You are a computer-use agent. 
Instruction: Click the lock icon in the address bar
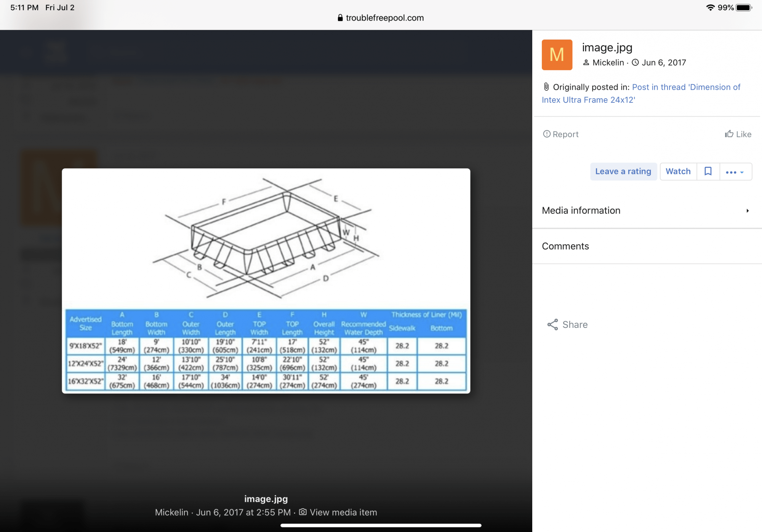pos(340,18)
